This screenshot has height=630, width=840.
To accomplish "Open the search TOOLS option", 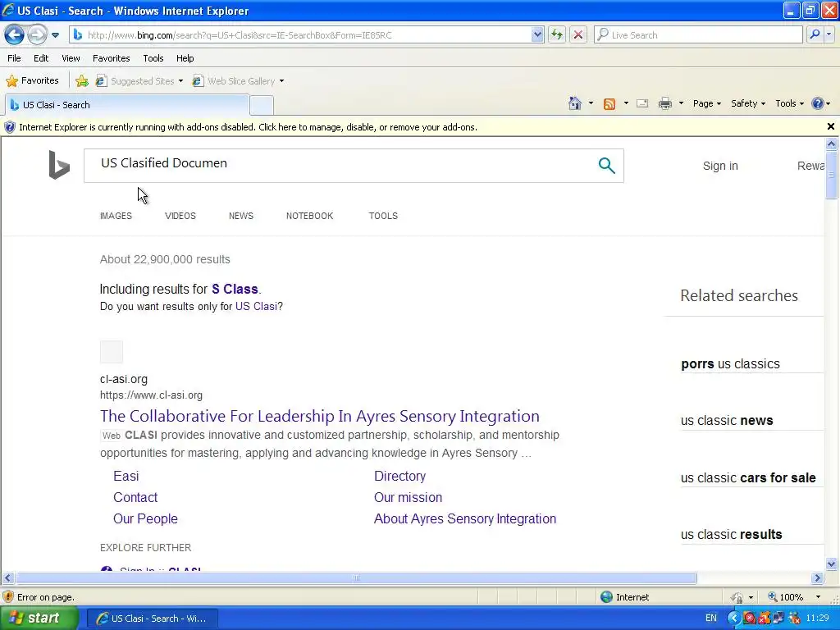I will [383, 216].
